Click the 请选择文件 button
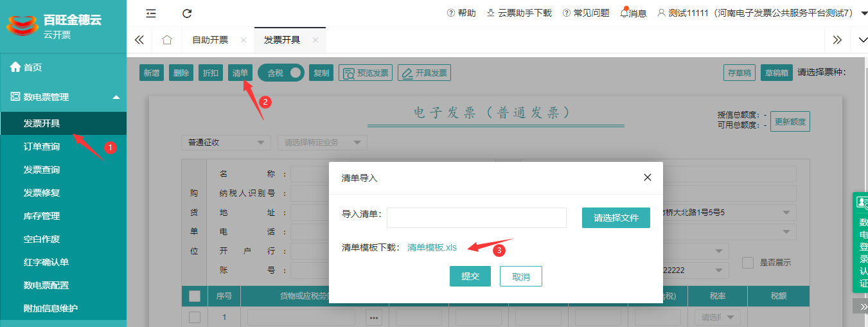Viewport: 868px width, 327px height. click(616, 218)
